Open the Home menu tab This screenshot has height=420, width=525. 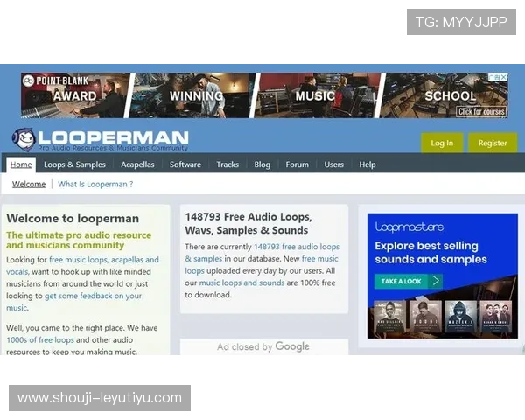(x=21, y=164)
